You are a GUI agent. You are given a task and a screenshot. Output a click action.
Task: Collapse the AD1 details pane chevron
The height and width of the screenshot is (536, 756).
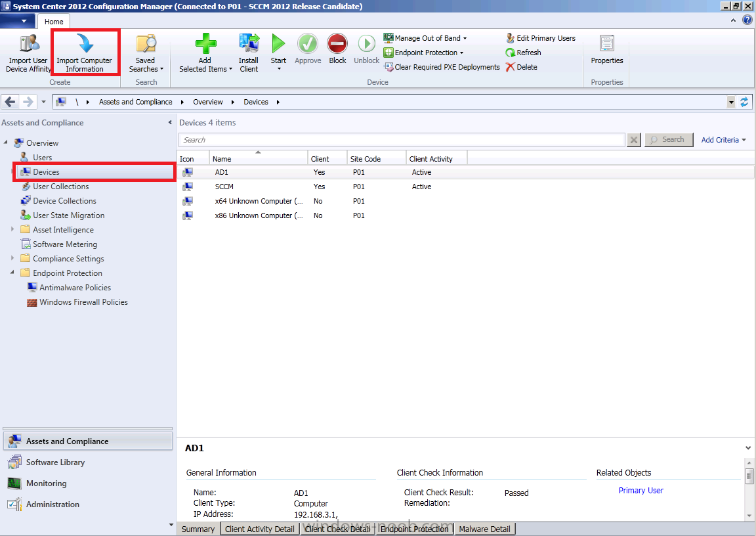tap(748, 448)
